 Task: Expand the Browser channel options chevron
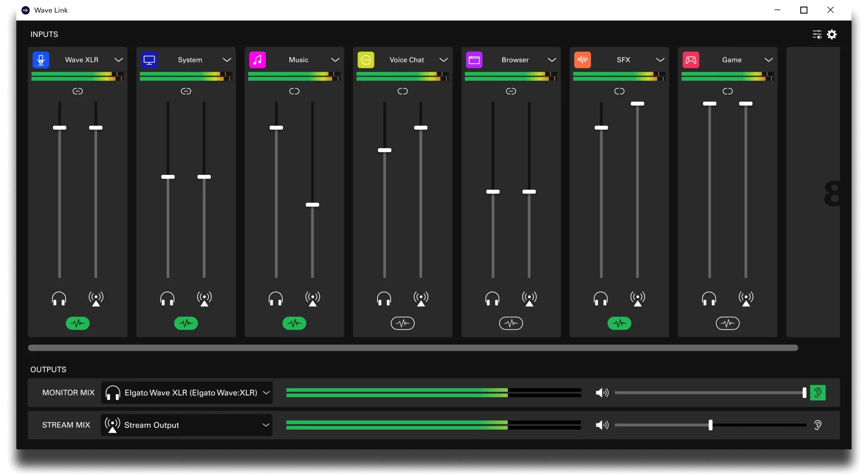pos(552,60)
